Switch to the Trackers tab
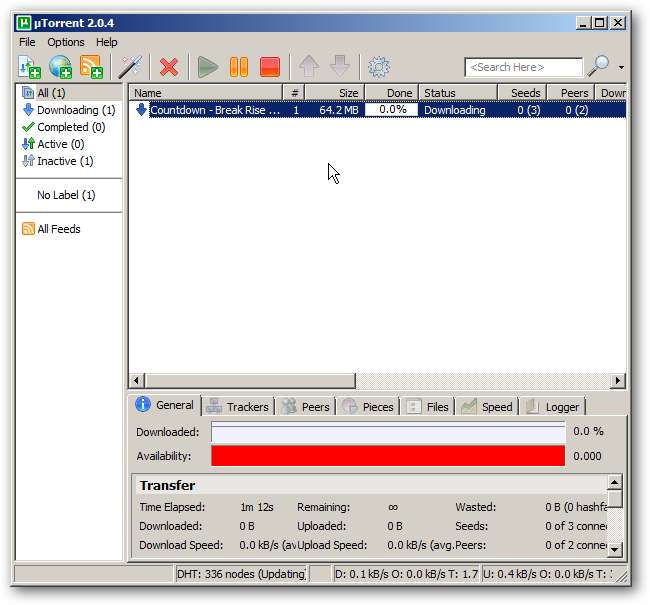 (x=238, y=406)
